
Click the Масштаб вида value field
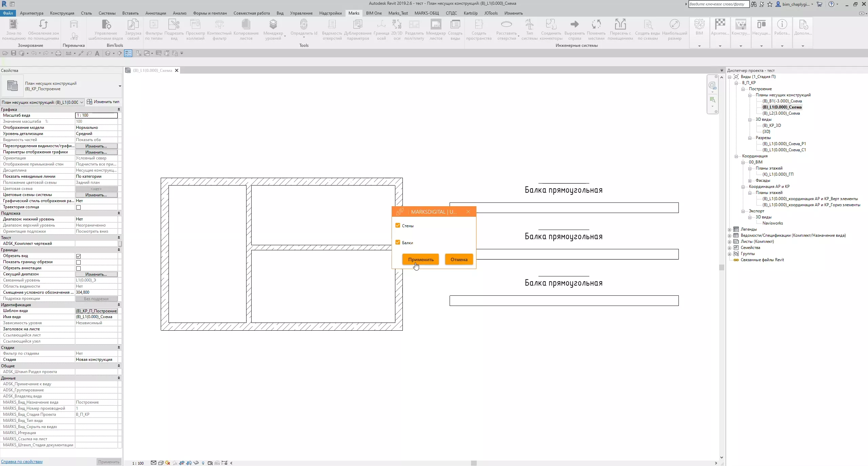96,115
